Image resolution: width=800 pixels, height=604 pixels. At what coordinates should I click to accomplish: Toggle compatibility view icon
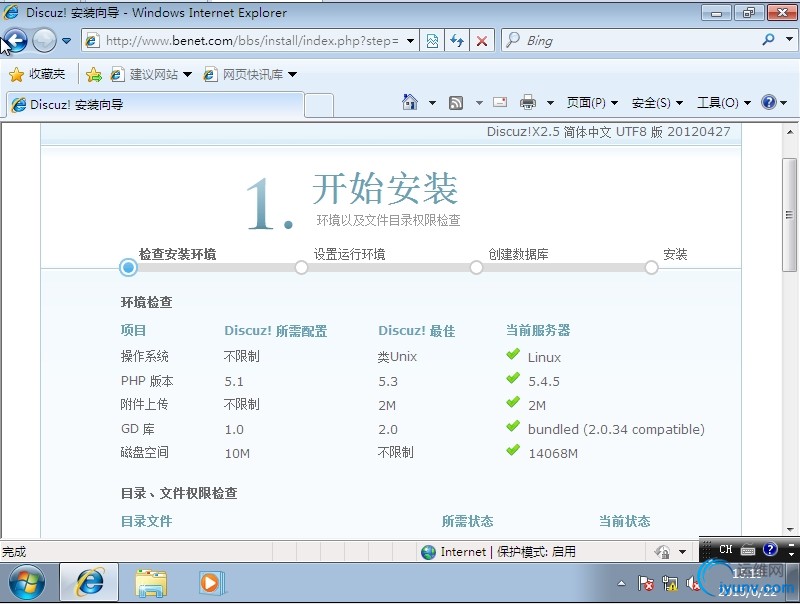432,40
